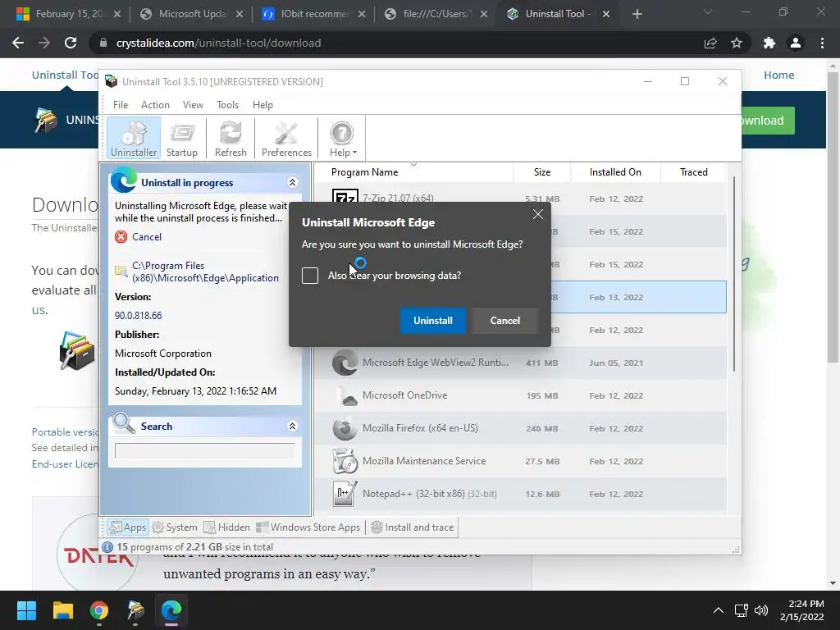Select the Mozilla Maintenance Service icon

[x=345, y=461]
